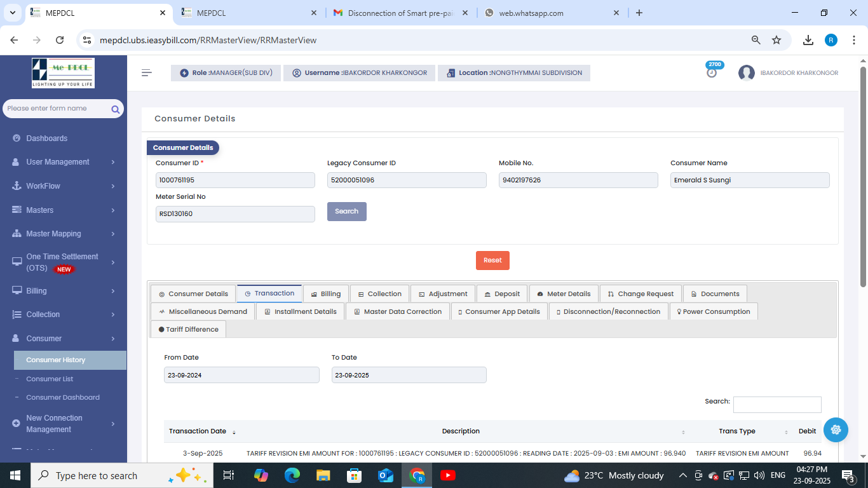View site information icon in address bar
Image resolution: width=868 pixels, height=488 pixels.
pos(87,40)
